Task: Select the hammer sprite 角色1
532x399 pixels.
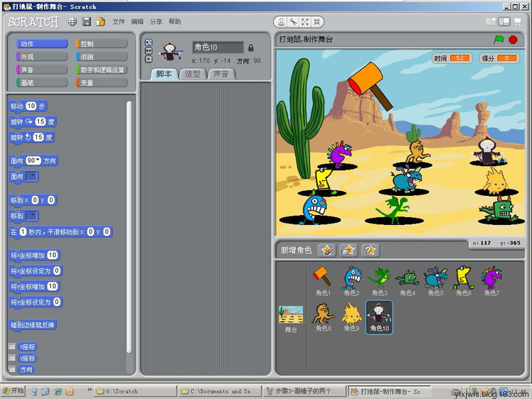Action: (323, 281)
